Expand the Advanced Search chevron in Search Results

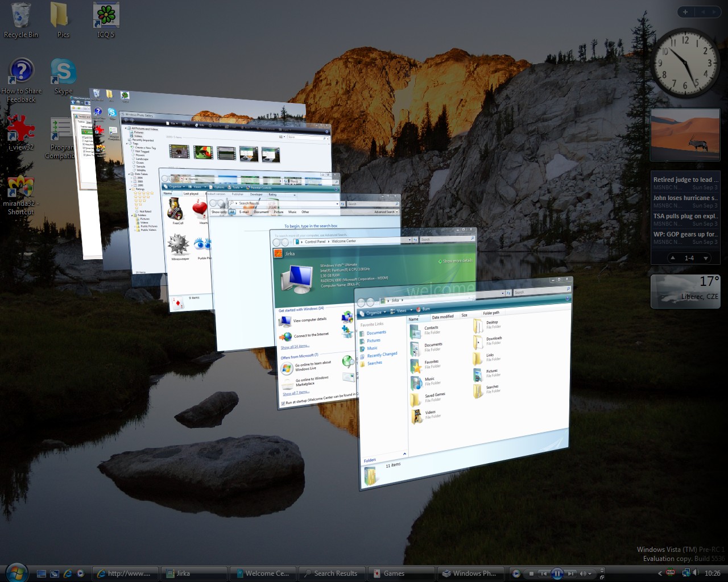396,211
